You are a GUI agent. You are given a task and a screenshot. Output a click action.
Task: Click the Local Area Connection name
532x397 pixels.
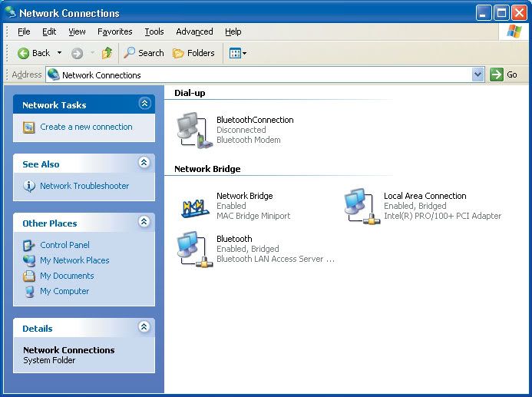425,196
